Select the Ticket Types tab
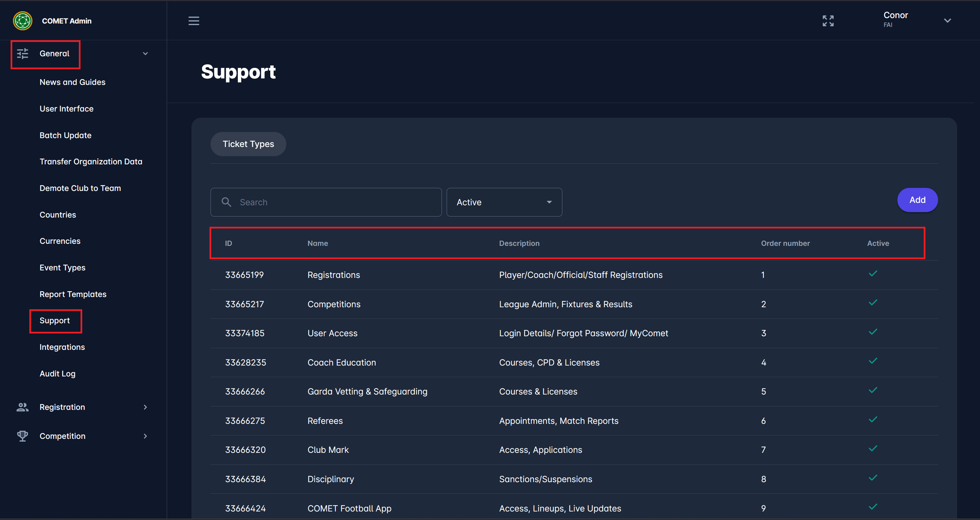 click(x=248, y=144)
